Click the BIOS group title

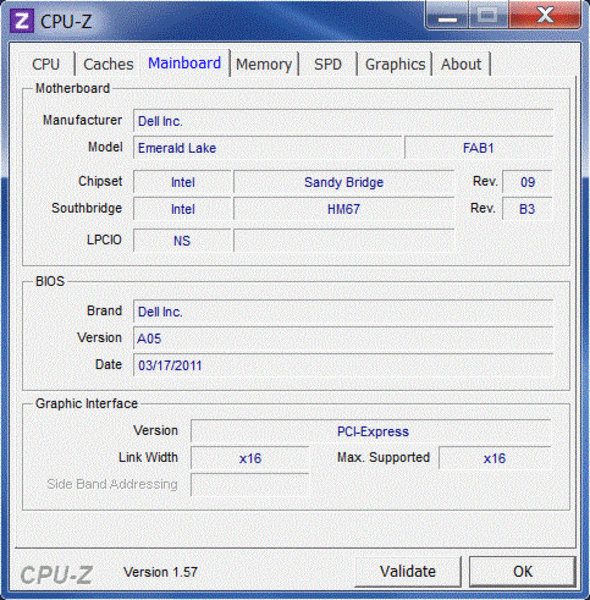50,281
